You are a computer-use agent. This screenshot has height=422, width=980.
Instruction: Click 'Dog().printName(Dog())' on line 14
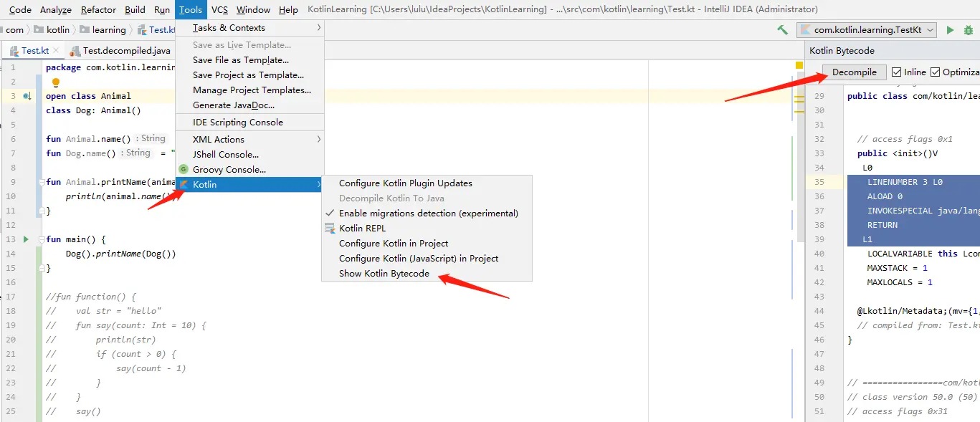click(x=120, y=254)
